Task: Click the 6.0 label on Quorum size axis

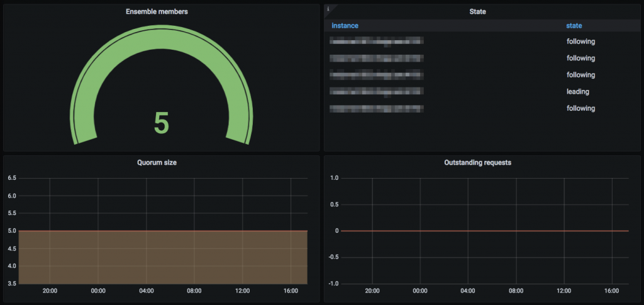Action: pos(11,196)
